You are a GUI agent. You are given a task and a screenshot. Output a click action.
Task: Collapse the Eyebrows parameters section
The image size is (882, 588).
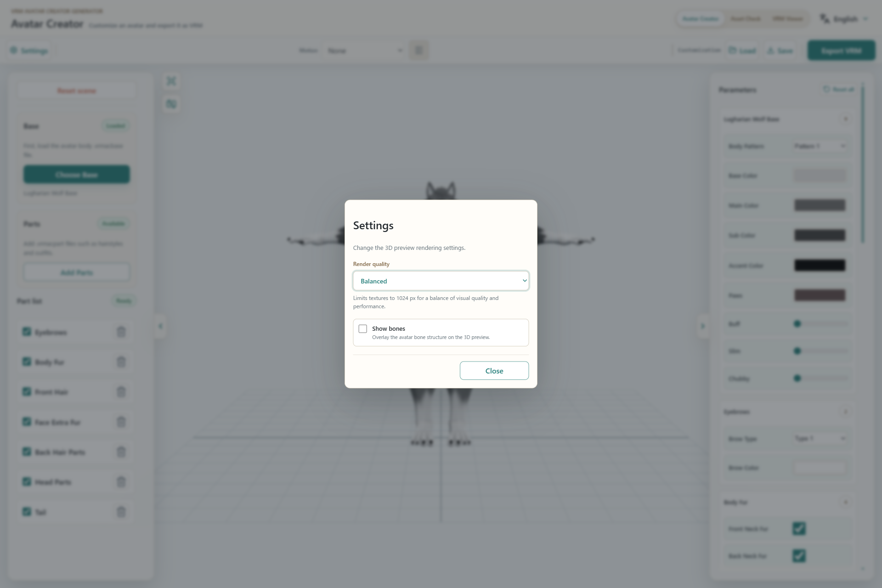click(845, 412)
